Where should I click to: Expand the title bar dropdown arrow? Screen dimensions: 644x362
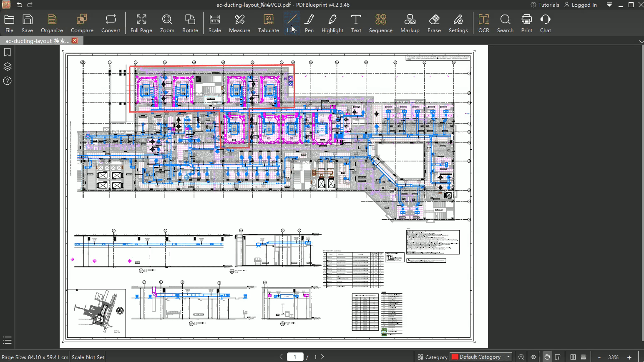tap(609, 5)
